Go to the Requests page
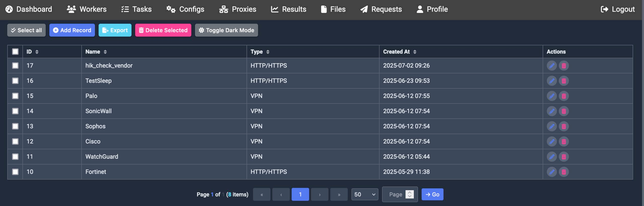644x206 pixels. click(x=381, y=9)
